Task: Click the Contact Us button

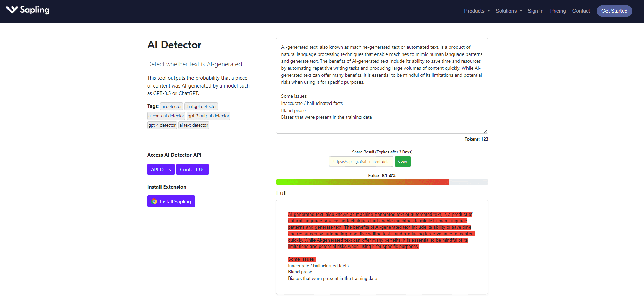Action: [192, 170]
